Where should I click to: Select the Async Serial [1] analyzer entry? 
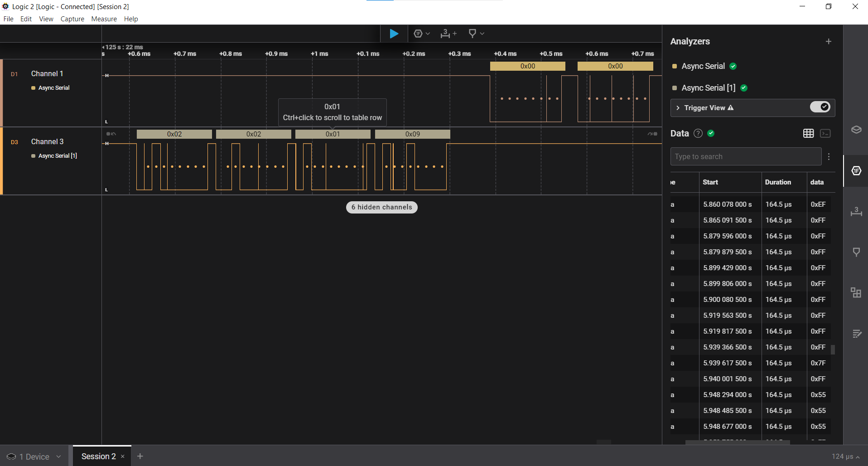pos(708,88)
